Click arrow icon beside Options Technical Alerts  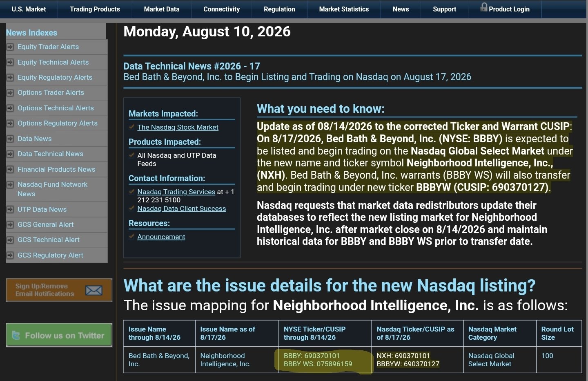tap(10, 108)
